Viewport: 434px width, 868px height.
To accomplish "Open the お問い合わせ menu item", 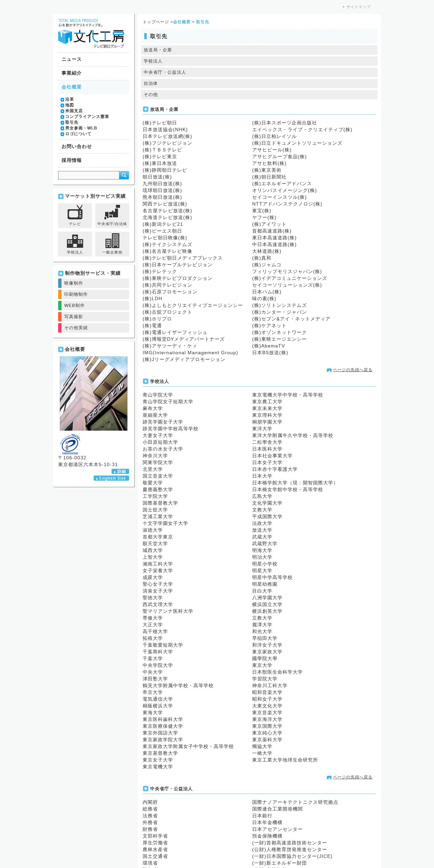I will (x=94, y=146).
